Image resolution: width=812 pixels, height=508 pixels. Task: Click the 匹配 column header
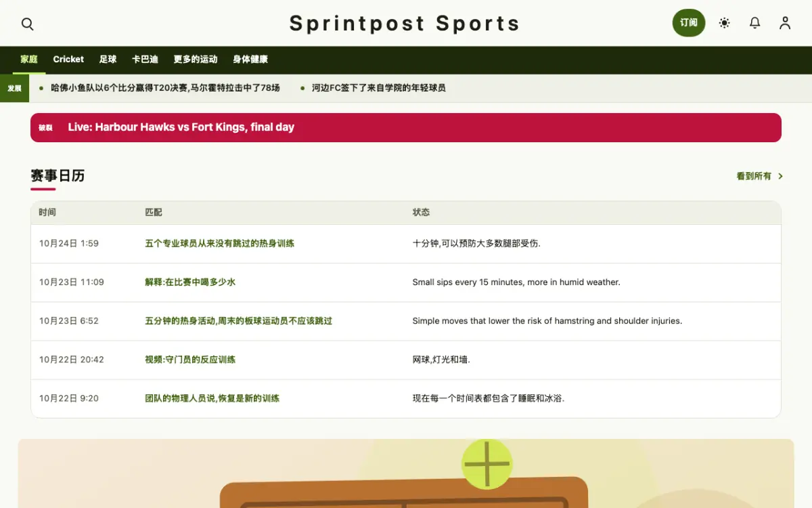(154, 213)
